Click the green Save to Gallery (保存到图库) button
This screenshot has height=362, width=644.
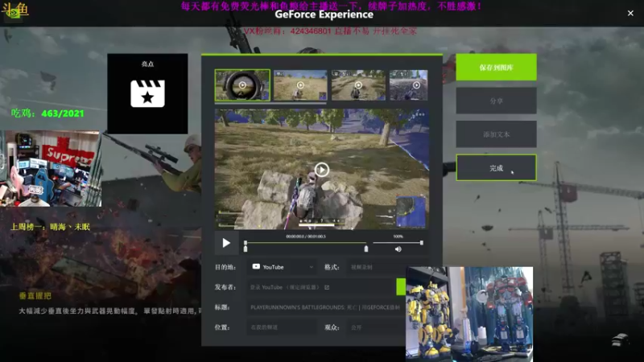pyautogui.click(x=496, y=68)
